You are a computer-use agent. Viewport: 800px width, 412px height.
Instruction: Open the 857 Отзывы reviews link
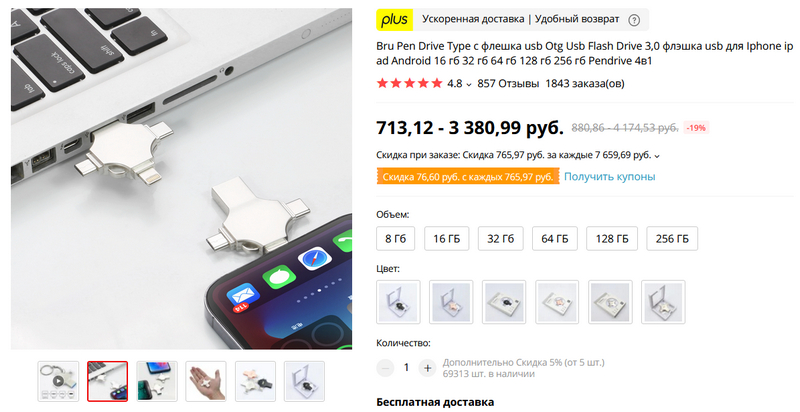[508, 84]
